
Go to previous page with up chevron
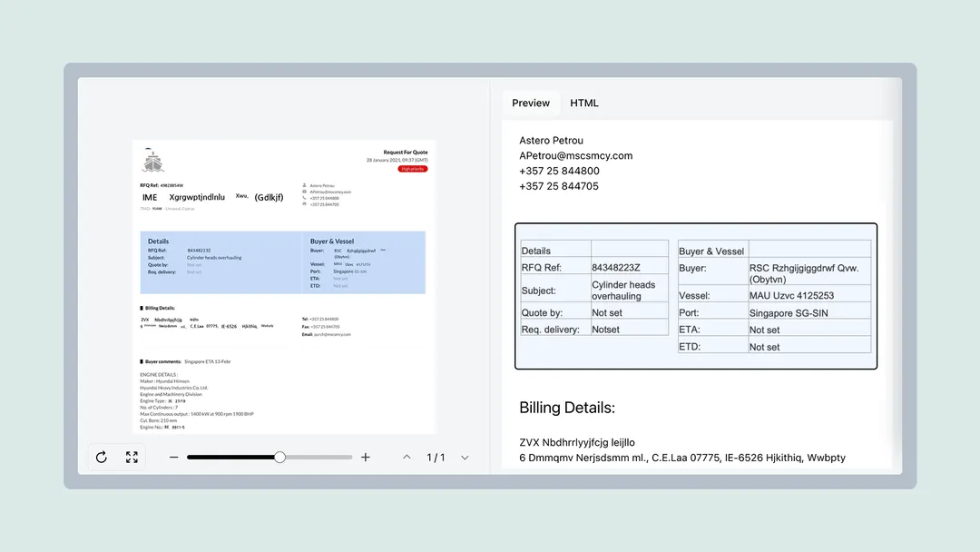[x=407, y=457]
